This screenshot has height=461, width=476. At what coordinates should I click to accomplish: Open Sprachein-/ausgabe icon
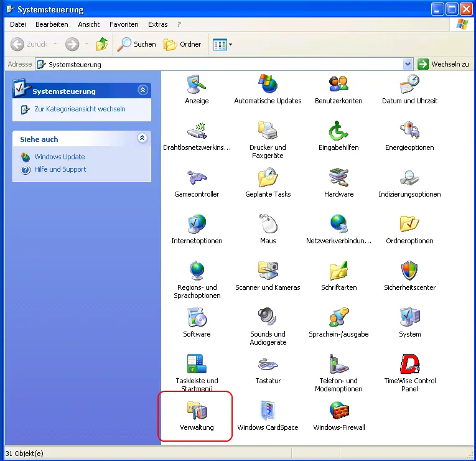(338, 317)
